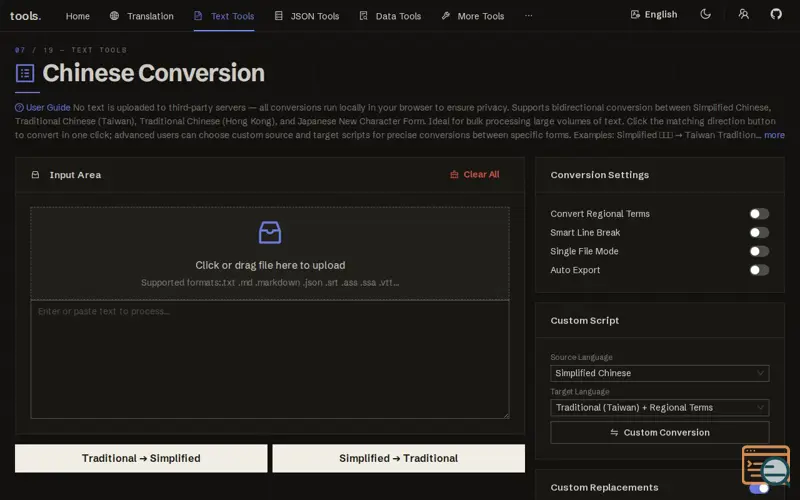Click the 07 / 19 — TEXT TOOLS breadcrumb
The height and width of the screenshot is (500, 800).
[71, 50]
